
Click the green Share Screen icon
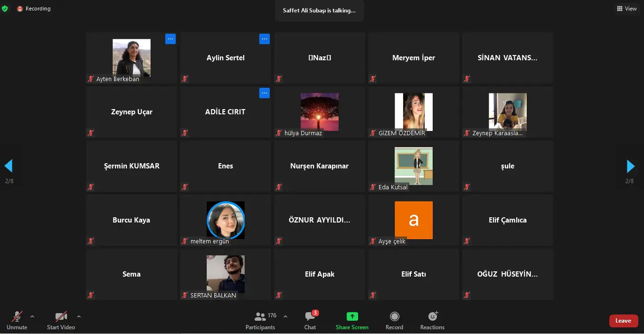(352, 316)
